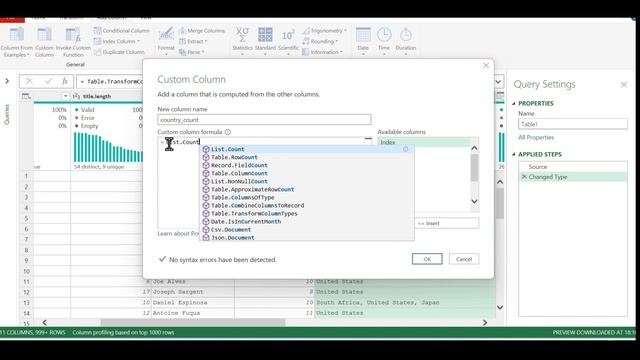Choose List.NonNullCount suggestion

307,181
